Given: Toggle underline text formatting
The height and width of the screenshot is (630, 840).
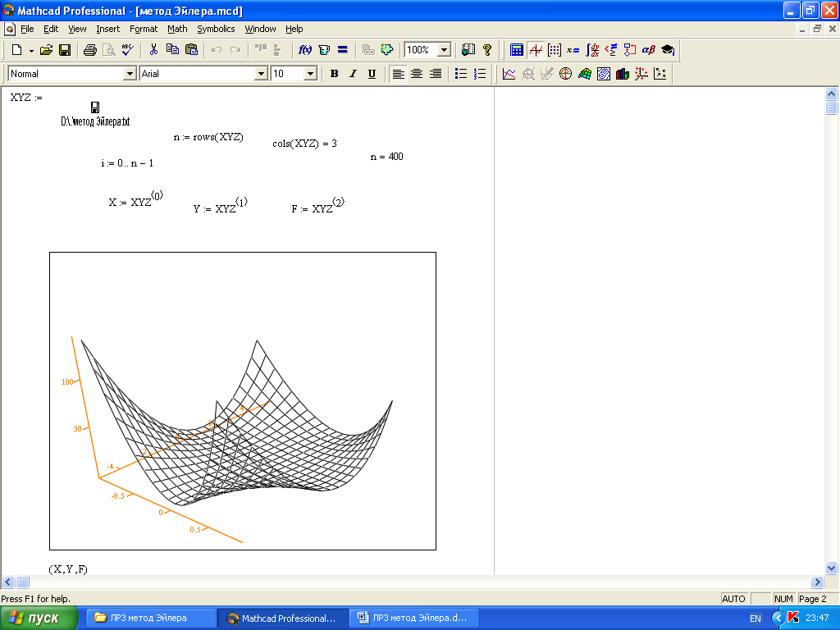Looking at the screenshot, I should 372,74.
